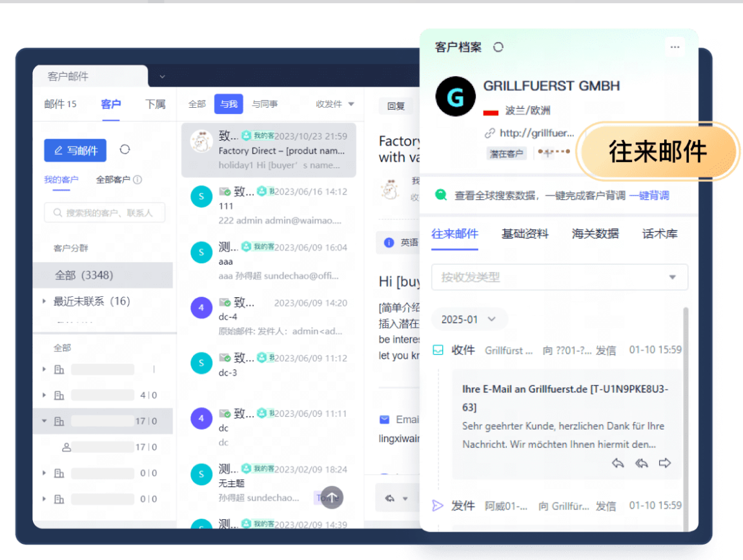Open the aaa email from 2023/06/09 16:04
Viewport: 743px width, 560px height.
269,261
